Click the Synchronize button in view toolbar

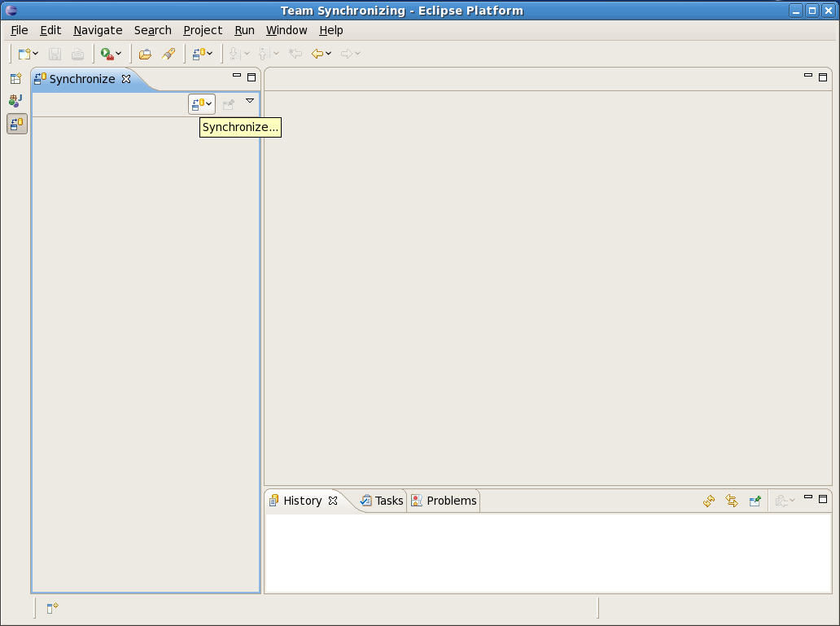pos(198,104)
